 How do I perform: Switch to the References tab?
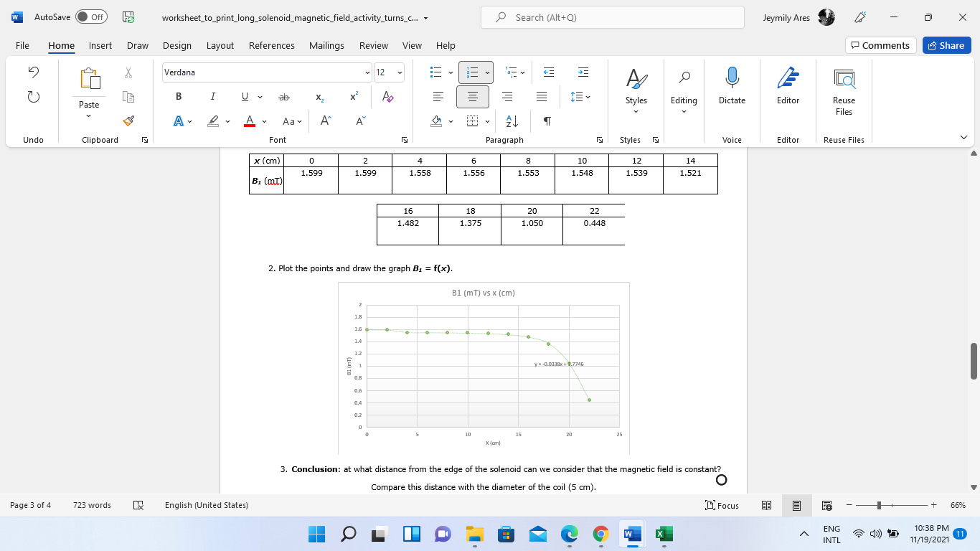272,45
